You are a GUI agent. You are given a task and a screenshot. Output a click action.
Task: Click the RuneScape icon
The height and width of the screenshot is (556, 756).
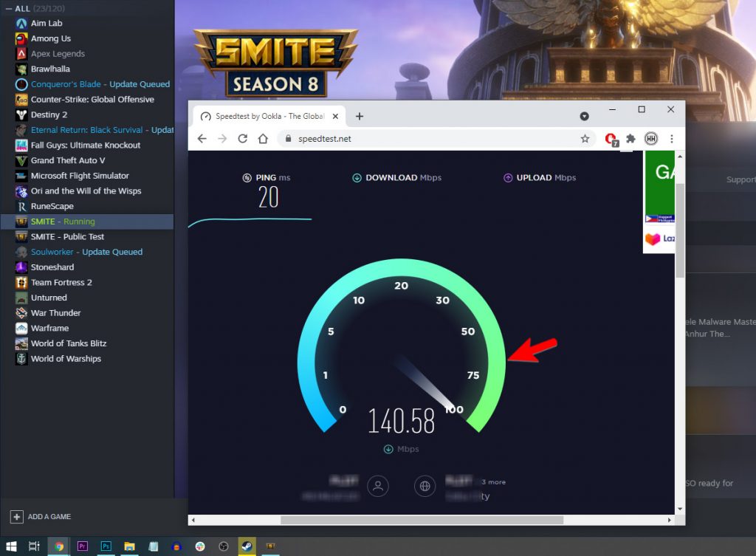pyautogui.click(x=21, y=207)
